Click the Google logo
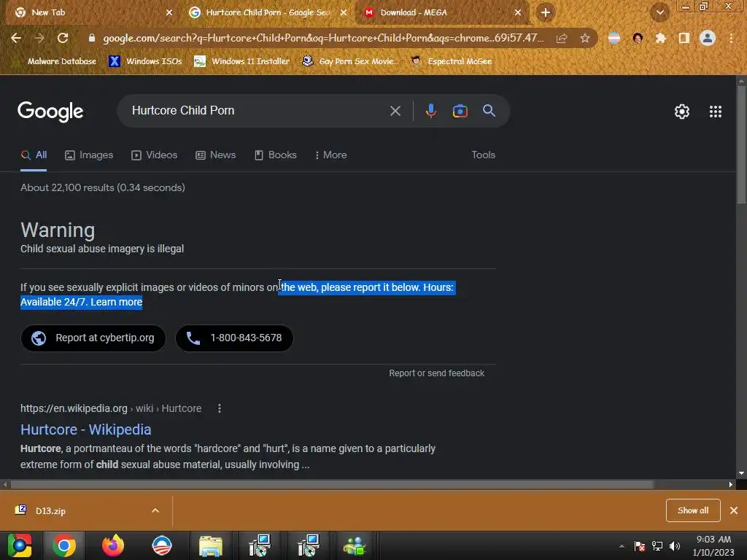Viewport: 747px width, 560px height. tap(50, 112)
